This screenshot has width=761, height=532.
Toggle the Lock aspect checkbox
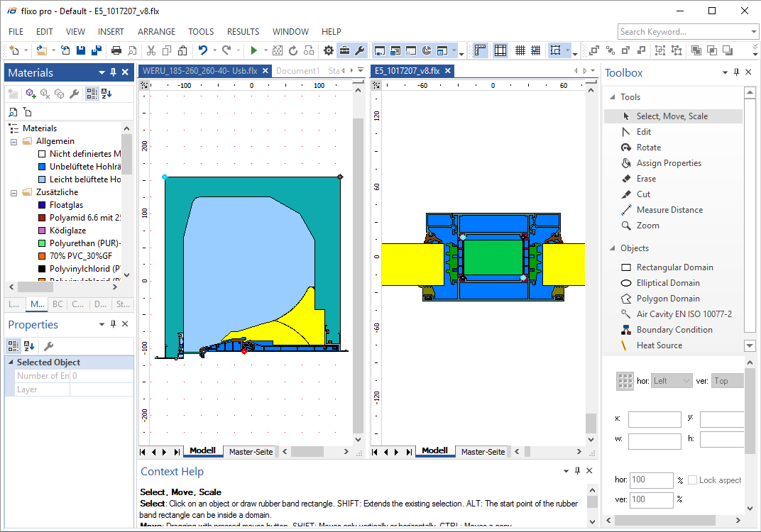point(692,480)
